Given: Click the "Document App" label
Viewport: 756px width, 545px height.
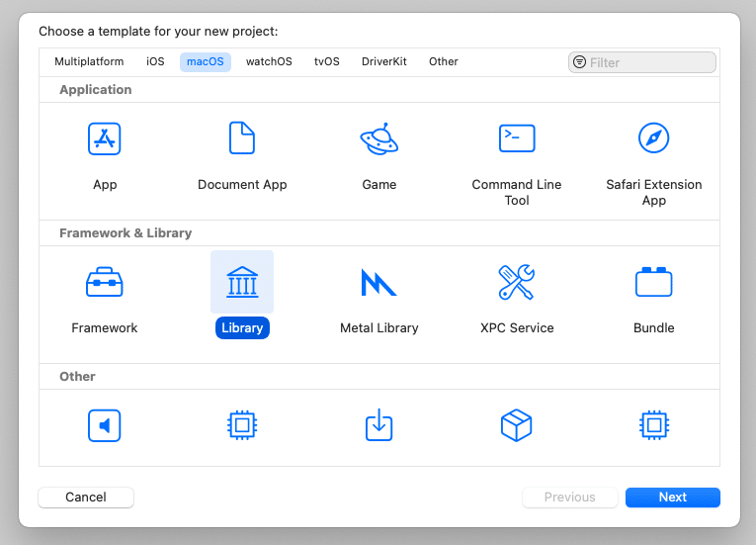Looking at the screenshot, I should pos(242,184).
